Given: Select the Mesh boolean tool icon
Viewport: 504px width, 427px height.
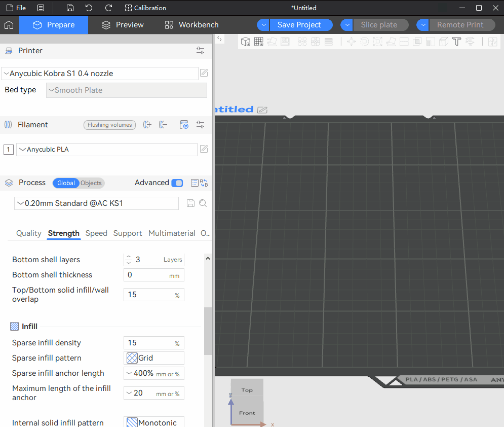Looking at the screenshot, I should click(x=417, y=42).
